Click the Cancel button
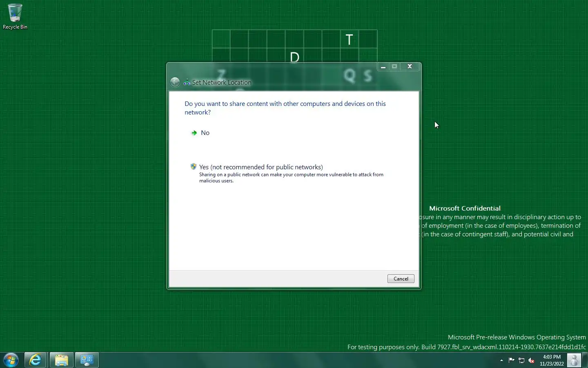Image resolution: width=588 pixels, height=368 pixels. 401,279
